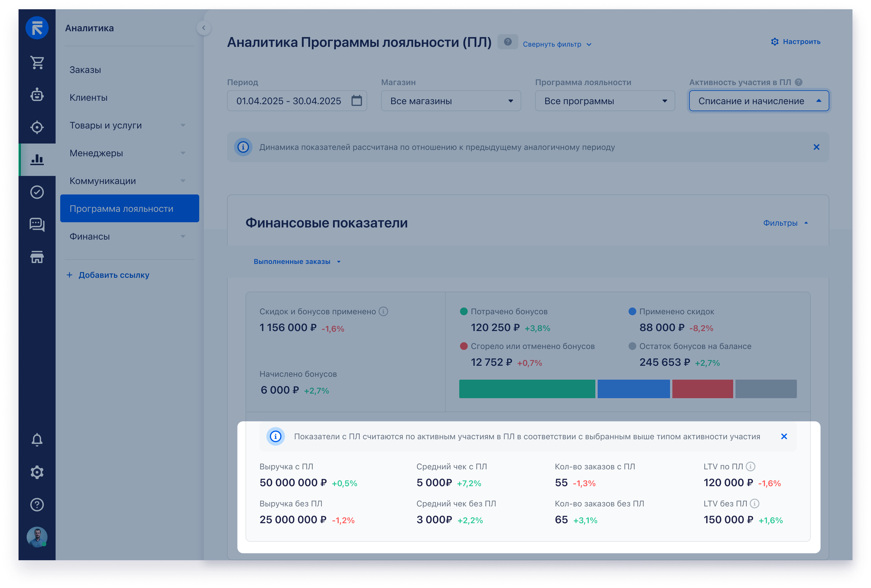
Task: Open the user avatar profile
Action: [37, 537]
